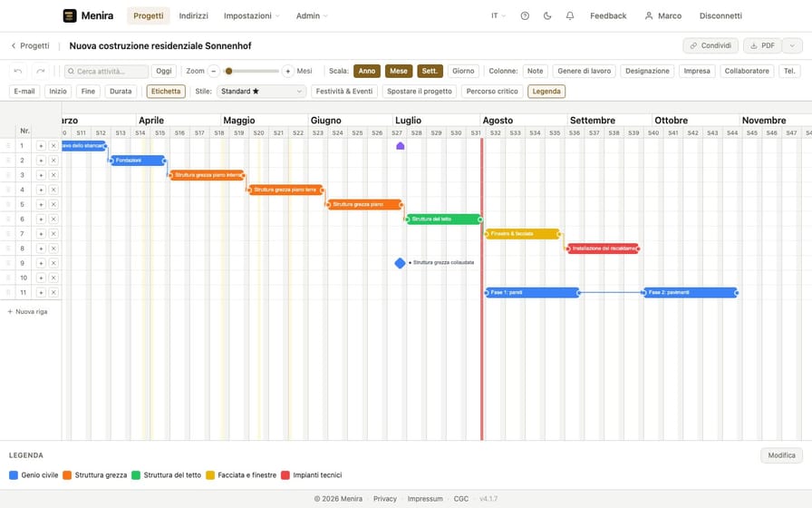Open Stile Standard dropdown

pos(262,92)
